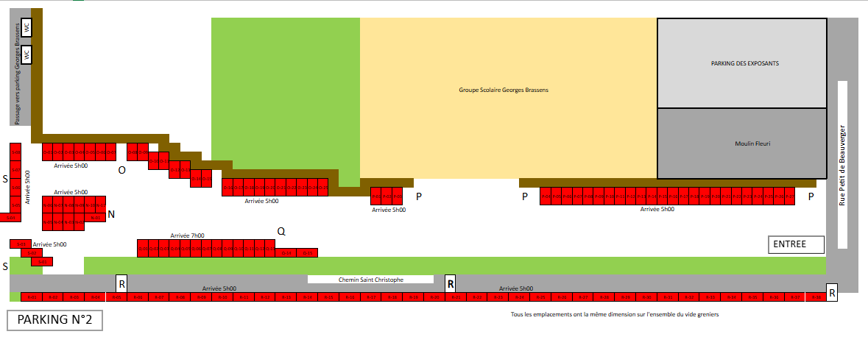Select the Chemin Saint Christophe label

tap(371, 280)
